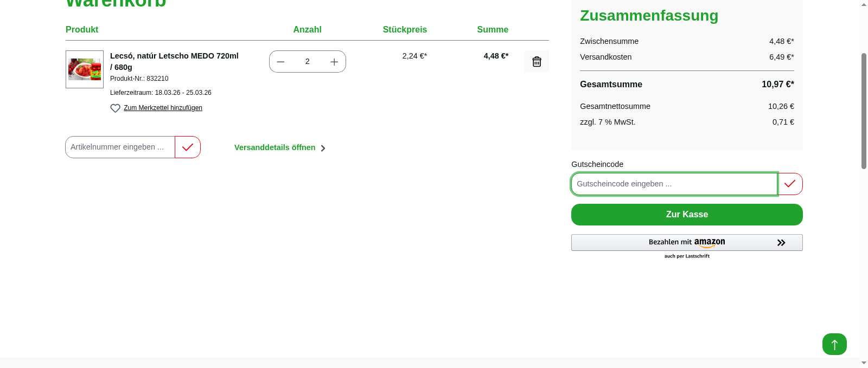Open shipping details via the chevron arrow
The height and width of the screenshot is (368, 868).
click(323, 148)
